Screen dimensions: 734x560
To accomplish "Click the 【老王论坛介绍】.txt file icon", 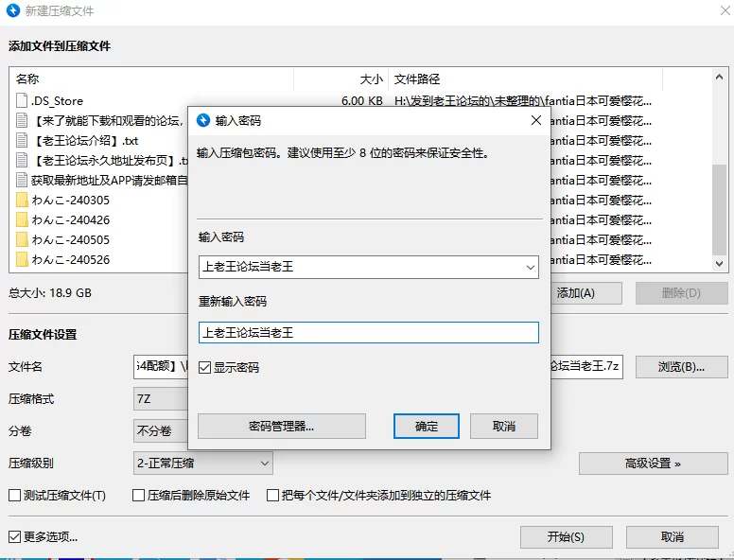I will click(23, 141).
